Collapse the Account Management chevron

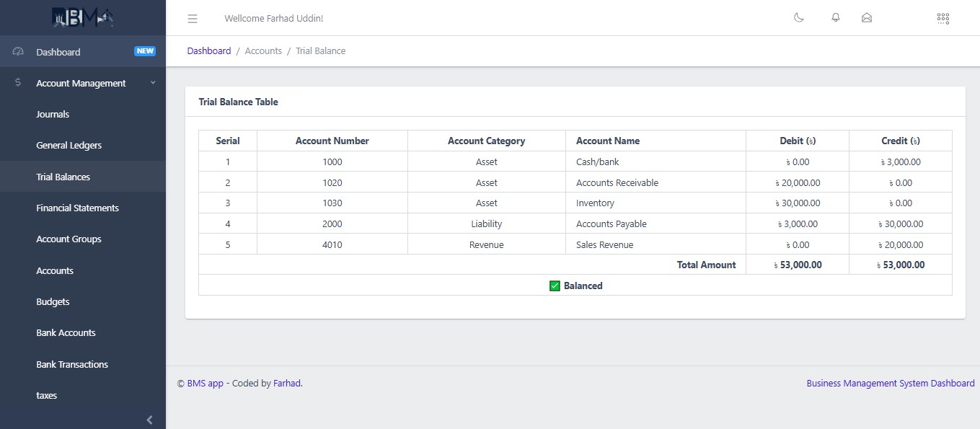tap(153, 83)
